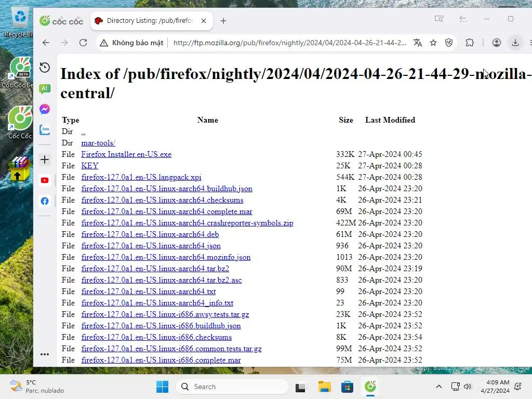Select the Cốc Cốc Beta desktop shortcut

pos(19,72)
